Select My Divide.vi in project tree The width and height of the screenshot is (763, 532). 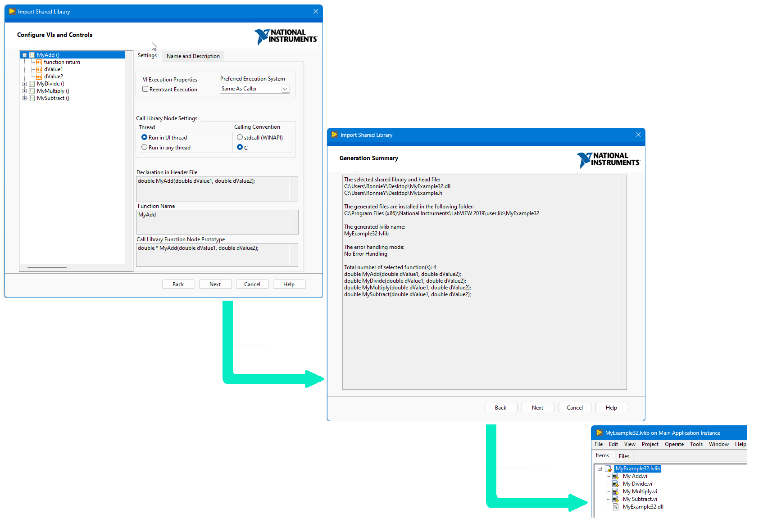point(637,484)
